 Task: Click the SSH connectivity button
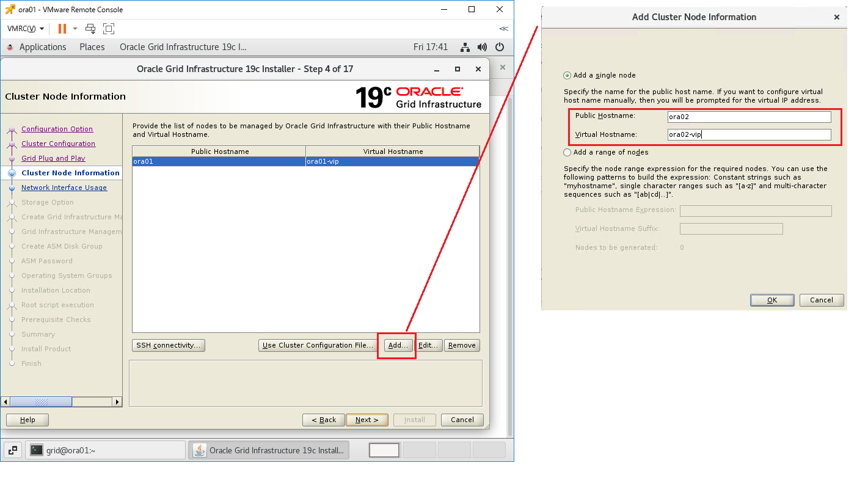[169, 345]
